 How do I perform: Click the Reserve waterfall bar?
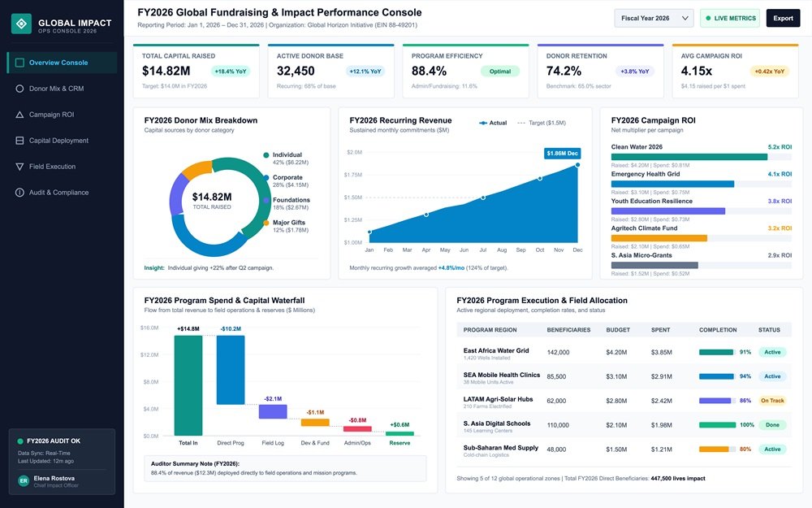point(400,433)
